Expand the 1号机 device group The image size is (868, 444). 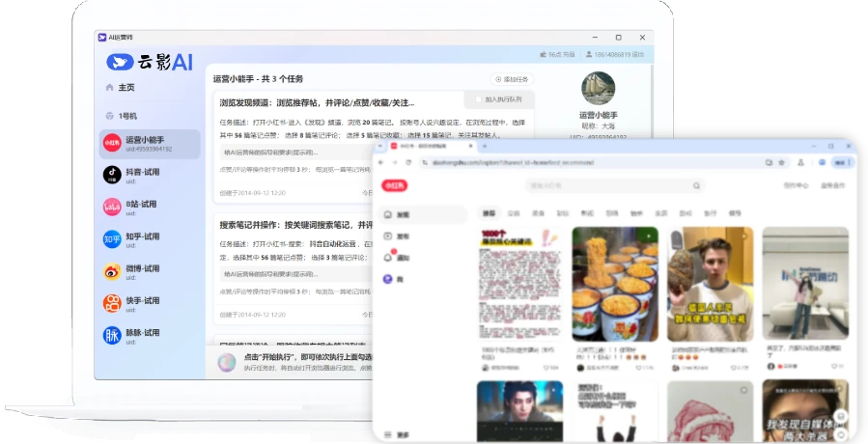coord(126,116)
